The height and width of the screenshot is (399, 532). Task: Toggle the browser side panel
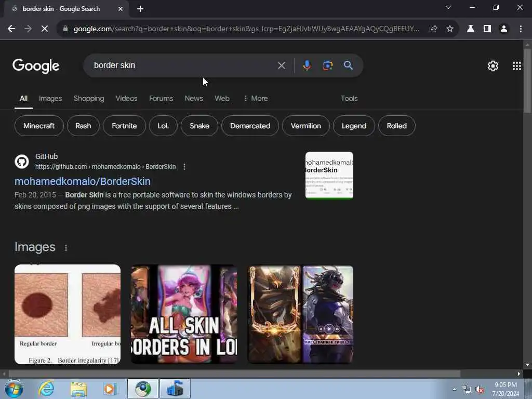point(487,29)
